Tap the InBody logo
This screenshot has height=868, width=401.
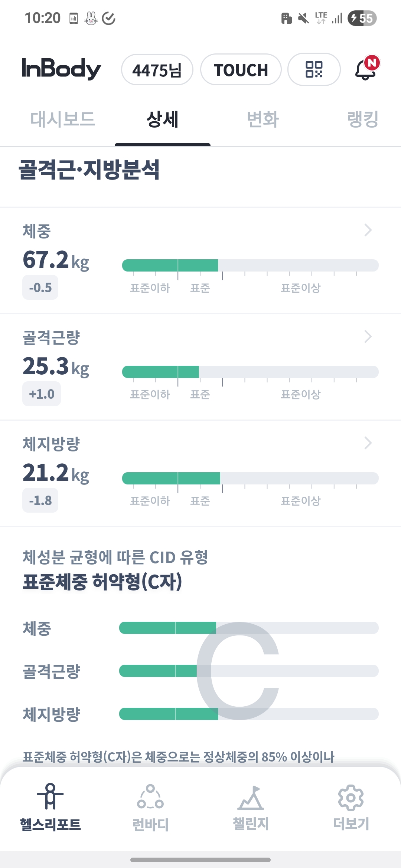[x=61, y=69]
